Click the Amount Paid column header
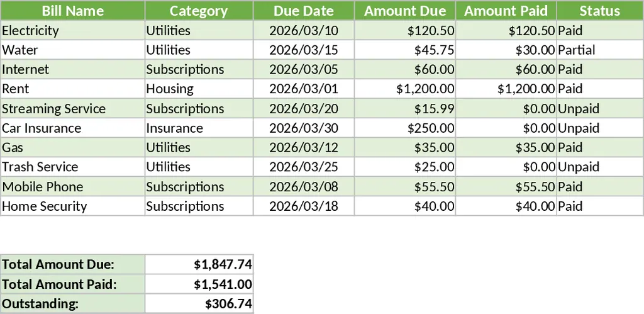 [x=506, y=11]
